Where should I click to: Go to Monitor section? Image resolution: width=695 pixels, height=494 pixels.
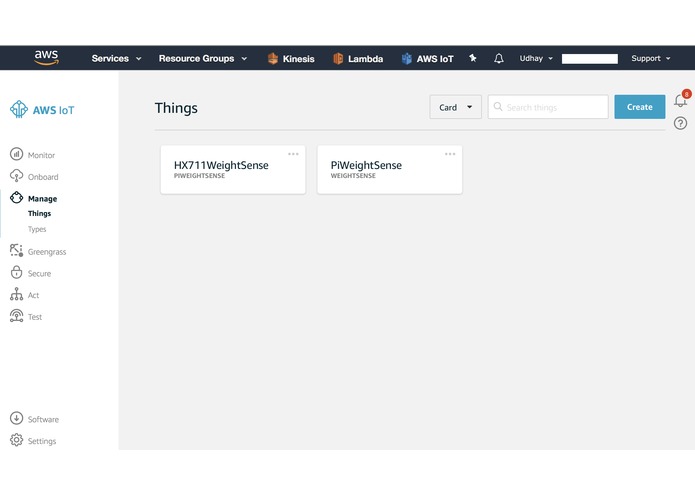click(x=41, y=155)
